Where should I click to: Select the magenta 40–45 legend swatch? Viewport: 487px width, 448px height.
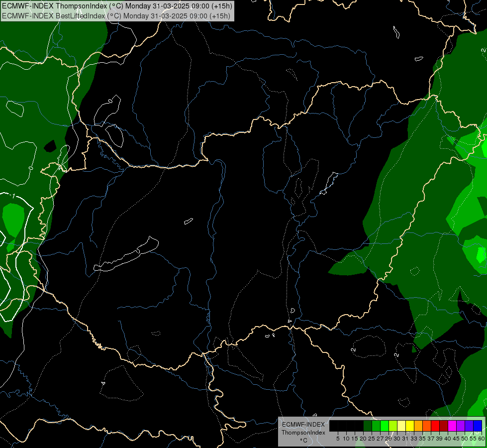tap(452, 426)
